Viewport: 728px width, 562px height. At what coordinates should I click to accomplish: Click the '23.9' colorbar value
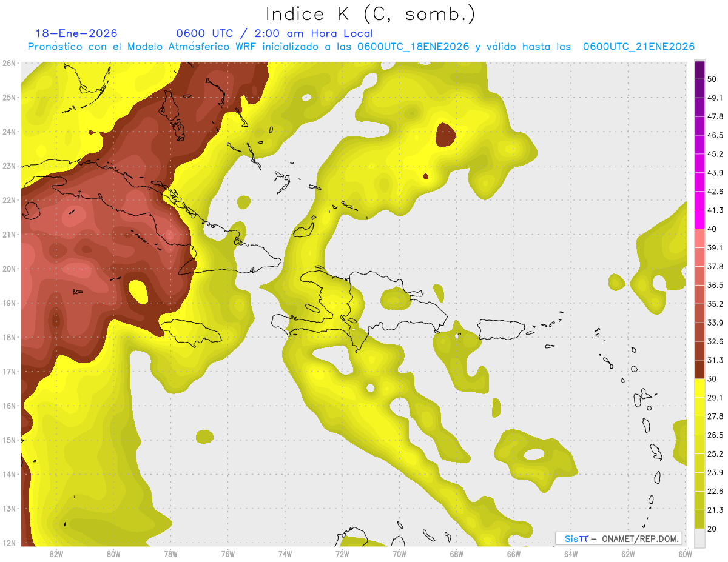pos(715,472)
